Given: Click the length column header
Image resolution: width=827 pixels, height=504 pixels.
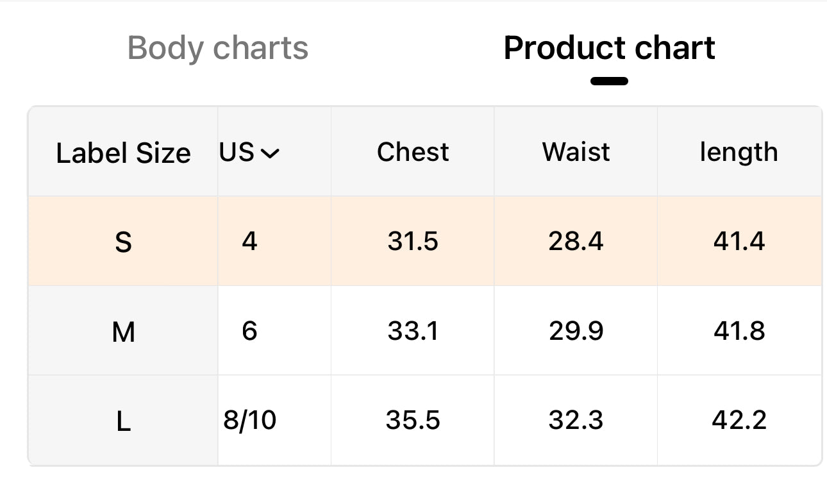Looking at the screenshot, I should tap(739, 152).
